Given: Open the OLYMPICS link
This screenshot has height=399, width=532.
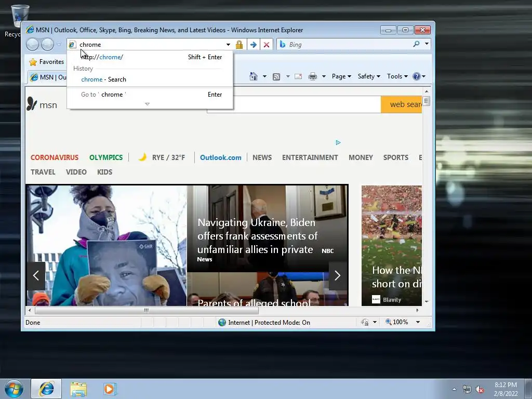Looking at the screenshot, I should pyautogui.click(x=106, y=157).
